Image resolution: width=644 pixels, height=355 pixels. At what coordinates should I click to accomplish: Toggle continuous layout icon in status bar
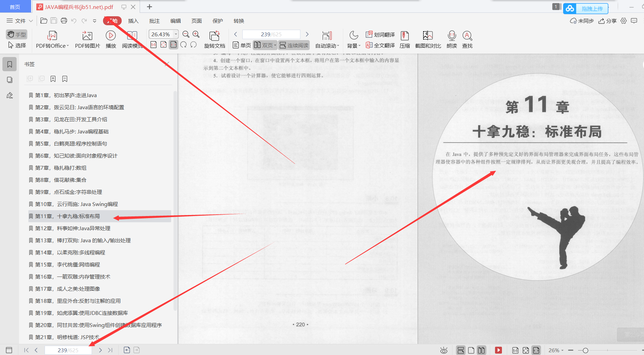[460, 350]
